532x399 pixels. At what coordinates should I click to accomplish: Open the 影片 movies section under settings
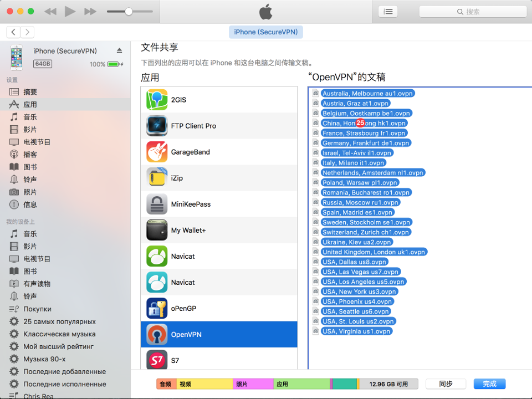[x=65, y=130]
